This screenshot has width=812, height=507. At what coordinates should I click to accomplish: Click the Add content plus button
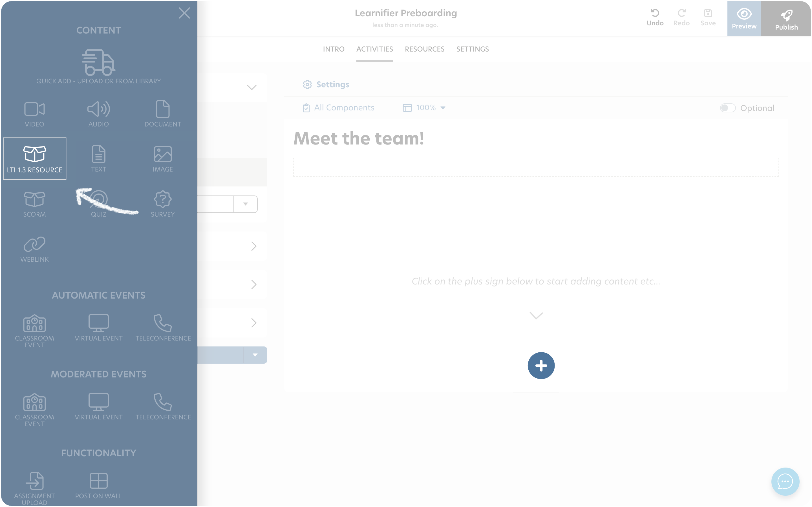tap(541, 366)
